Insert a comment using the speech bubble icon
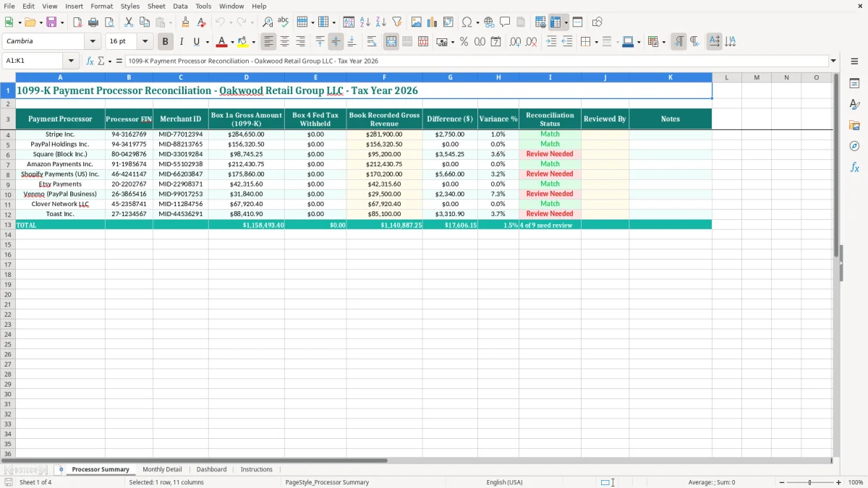The height and width of the screenshot is (488, 868). click(505, 22)
